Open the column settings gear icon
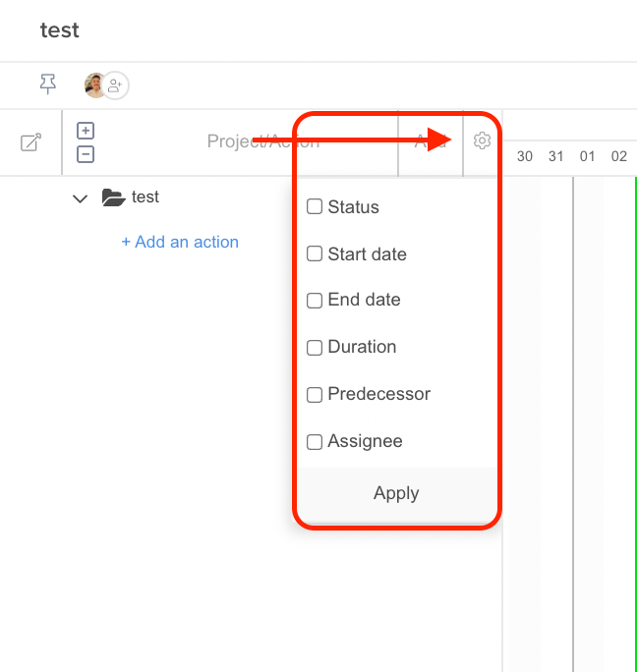This screenshot has height=672, width=637. click(x=482, y=140)
